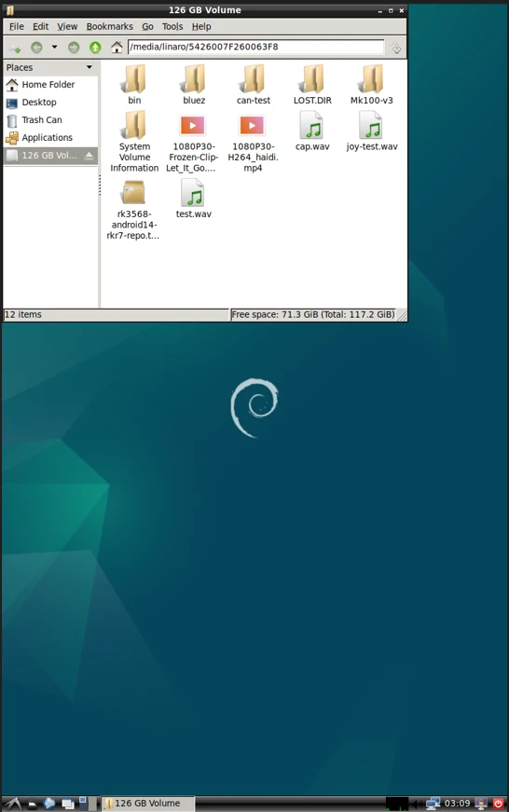The height and width of the screenshot is (812, 509).
Task: Click the new tab toolbar icon
Action: [15, 48]
